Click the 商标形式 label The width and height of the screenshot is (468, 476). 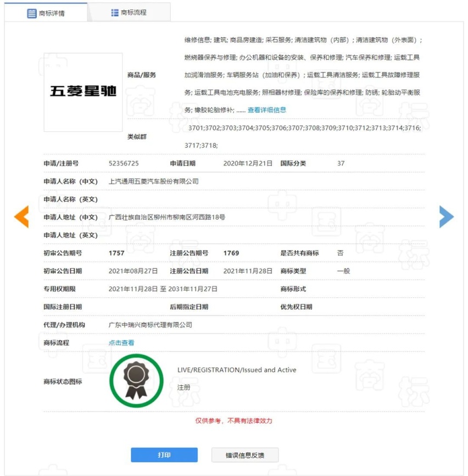pos(293,289)
